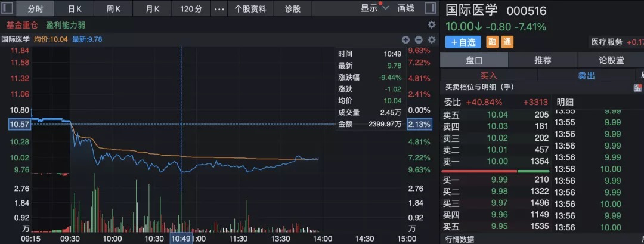Toggle the right sidebar panel icon
This screenshot has width=644, height=244.
pos(429,8)
